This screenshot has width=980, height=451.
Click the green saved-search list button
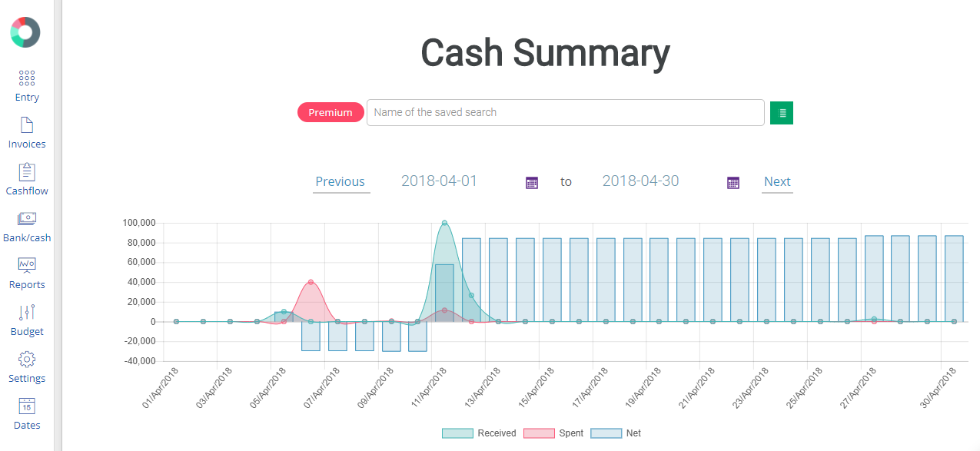(781, 112)
